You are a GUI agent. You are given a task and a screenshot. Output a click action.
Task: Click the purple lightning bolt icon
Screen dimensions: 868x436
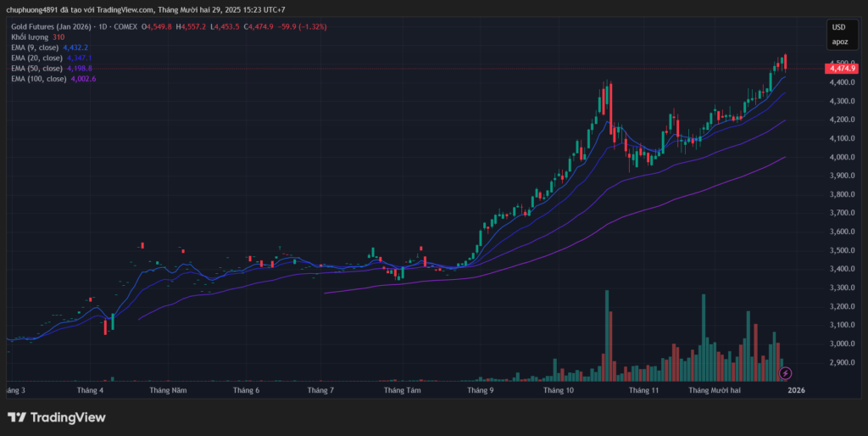[x=785, y=373]
